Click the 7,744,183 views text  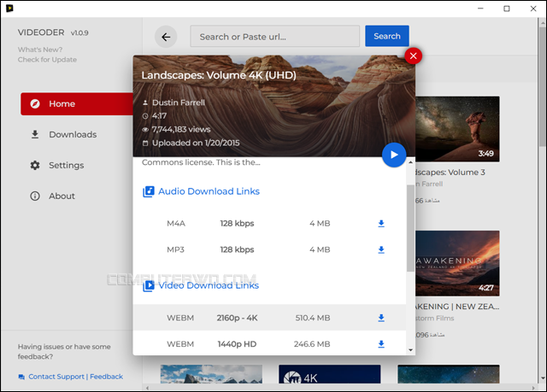pos(181,130)
